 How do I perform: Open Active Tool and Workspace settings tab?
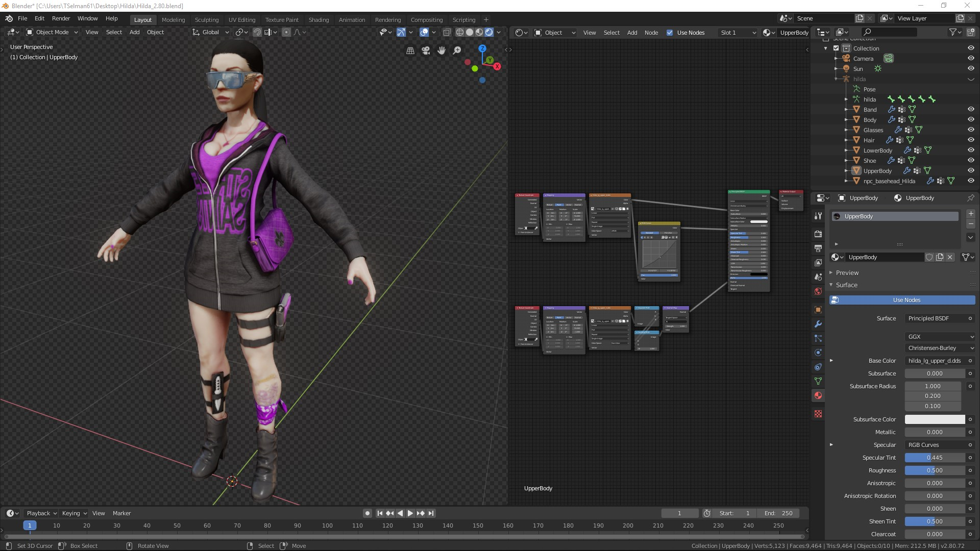tap(818, 216)
